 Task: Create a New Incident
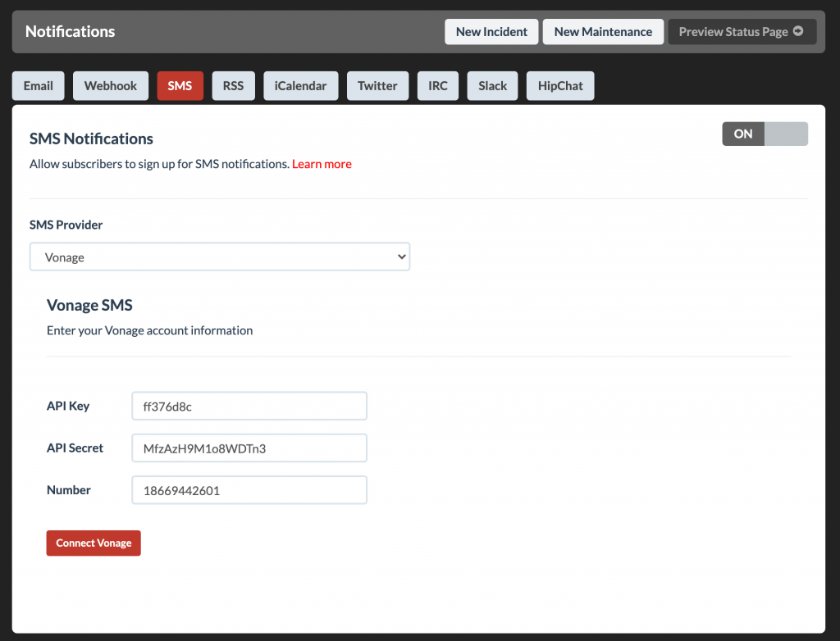491,31
